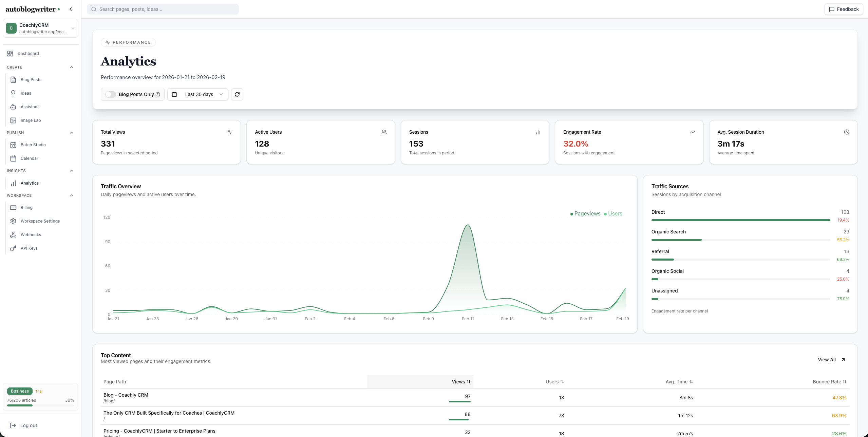Viewport: 868px width, 437px height.
Task: Collapse the sidebar with the chevron icon
Action: click(x=71, y=9)
